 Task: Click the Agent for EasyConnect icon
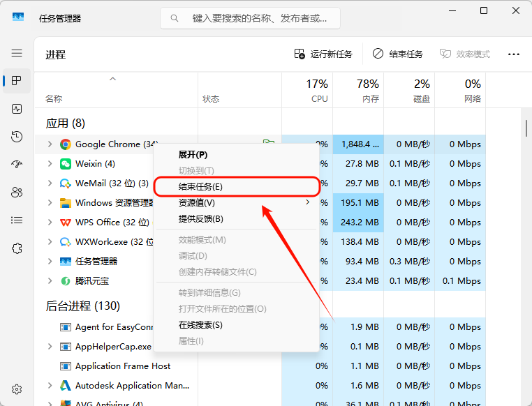pyautogui.click(x=66, y=327)
